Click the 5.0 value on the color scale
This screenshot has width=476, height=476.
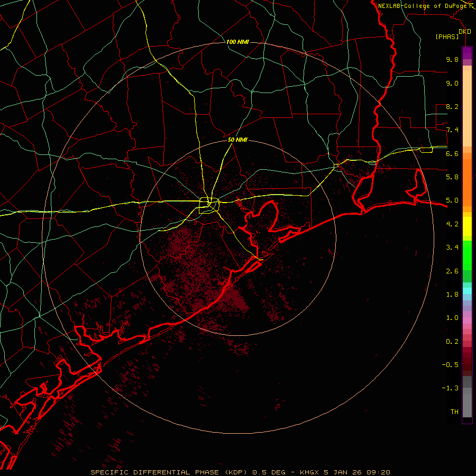click(452, 200)
